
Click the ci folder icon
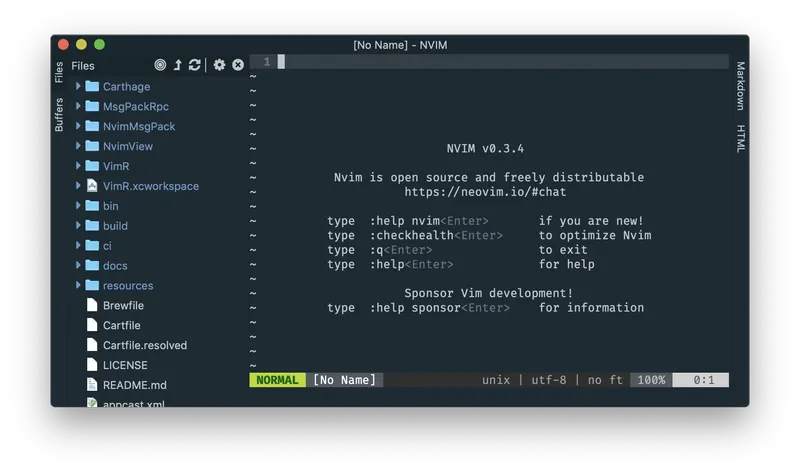[x=92, y=245]
